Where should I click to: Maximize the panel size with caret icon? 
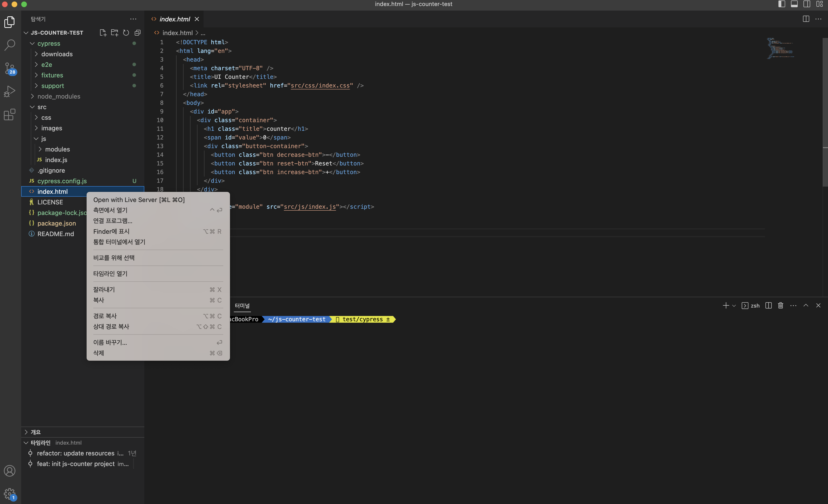[806, 305]
